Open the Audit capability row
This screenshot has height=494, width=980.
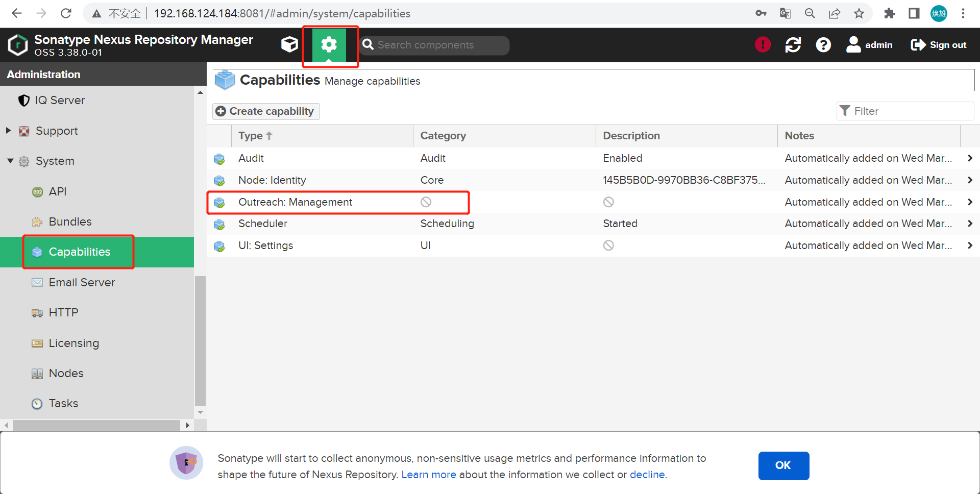tap(593, 158)
